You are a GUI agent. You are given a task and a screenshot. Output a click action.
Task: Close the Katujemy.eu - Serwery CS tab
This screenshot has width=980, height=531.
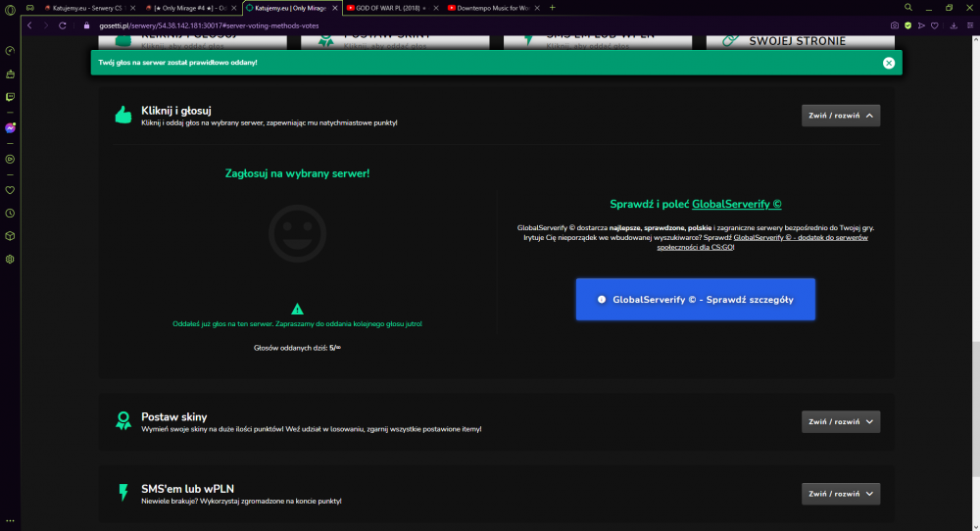click(132, 8)
